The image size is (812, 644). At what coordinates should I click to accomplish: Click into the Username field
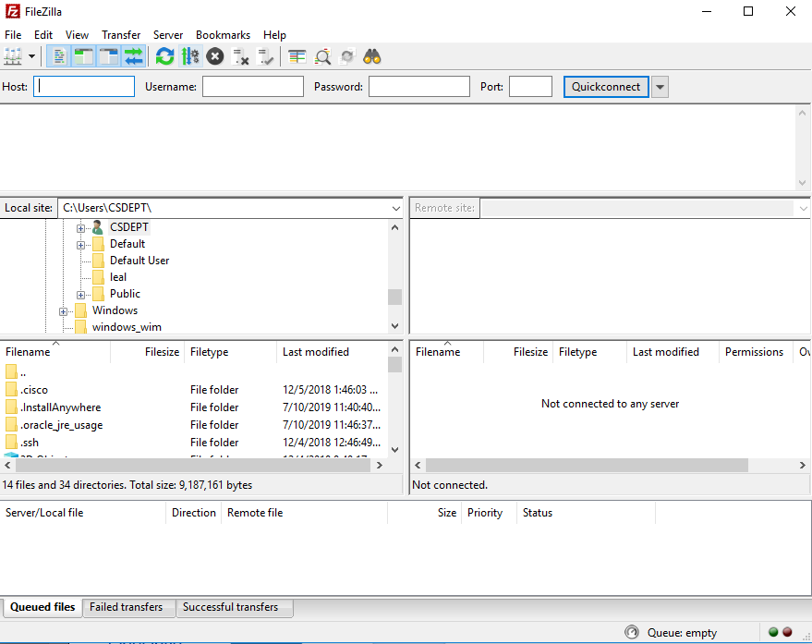click(253, 87)
